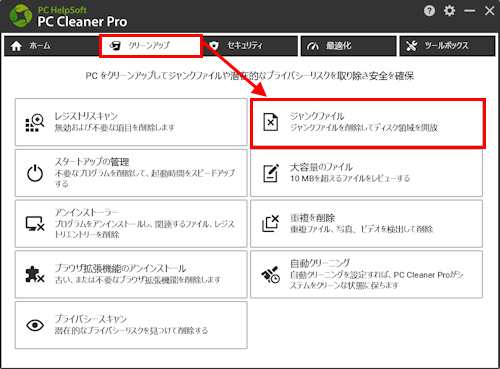
Task: Open the プライバシースキャン card
Action: coord(131,325)
